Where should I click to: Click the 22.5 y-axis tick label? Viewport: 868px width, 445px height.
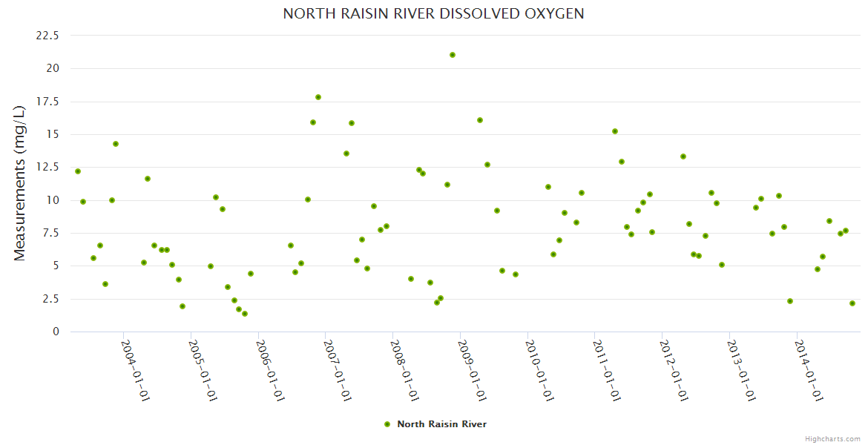[x=49, y=35]
